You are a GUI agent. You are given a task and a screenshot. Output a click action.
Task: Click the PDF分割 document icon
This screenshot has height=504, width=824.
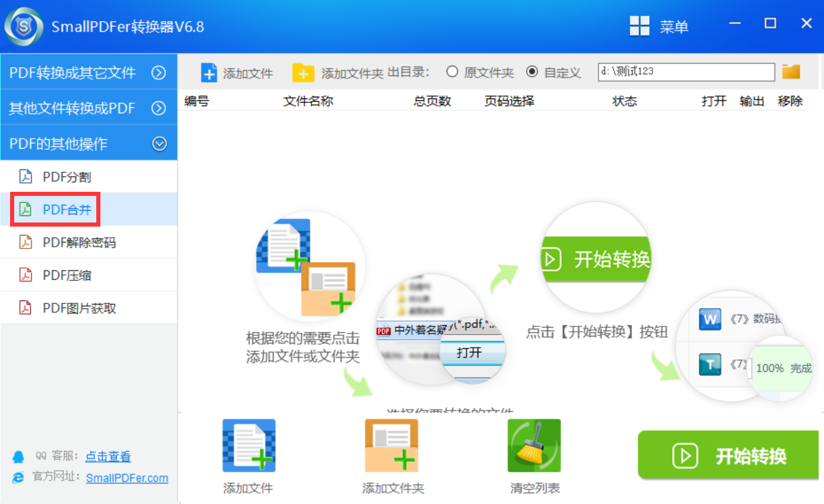click(x=25, y=176)
